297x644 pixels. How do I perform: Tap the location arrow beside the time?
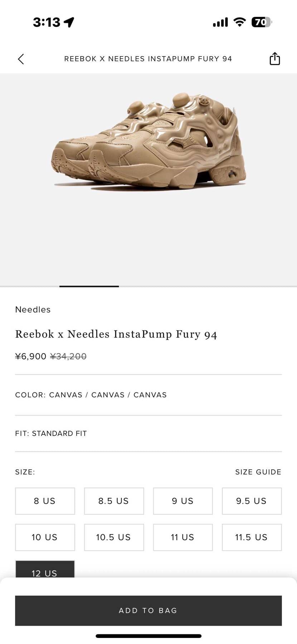click(x=69, y=22)
